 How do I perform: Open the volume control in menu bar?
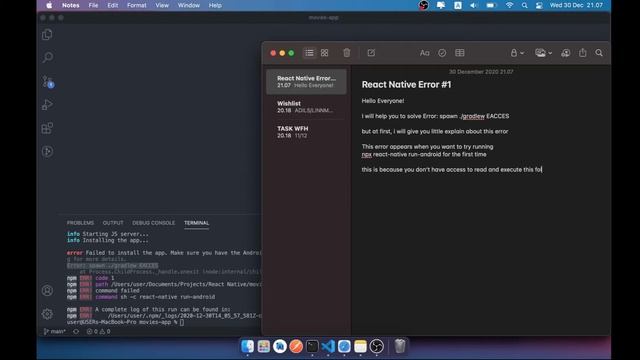pos(473,5)
